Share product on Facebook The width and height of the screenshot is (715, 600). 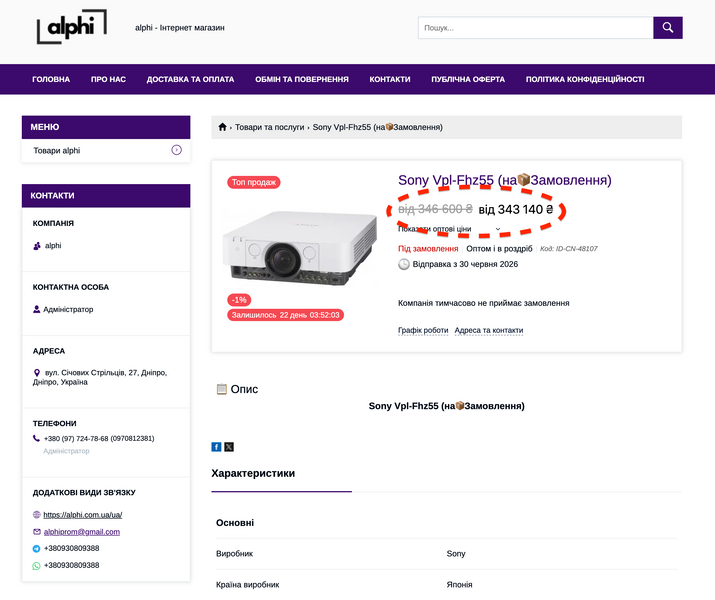(x=216, y=447)
